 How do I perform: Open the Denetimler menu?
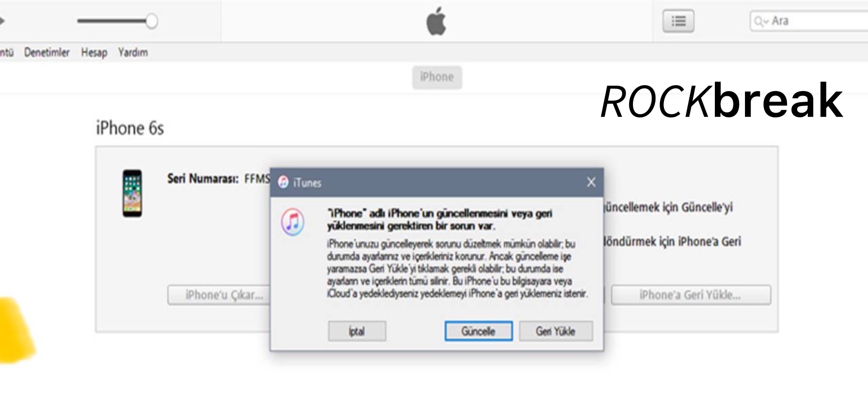(47, 53)
